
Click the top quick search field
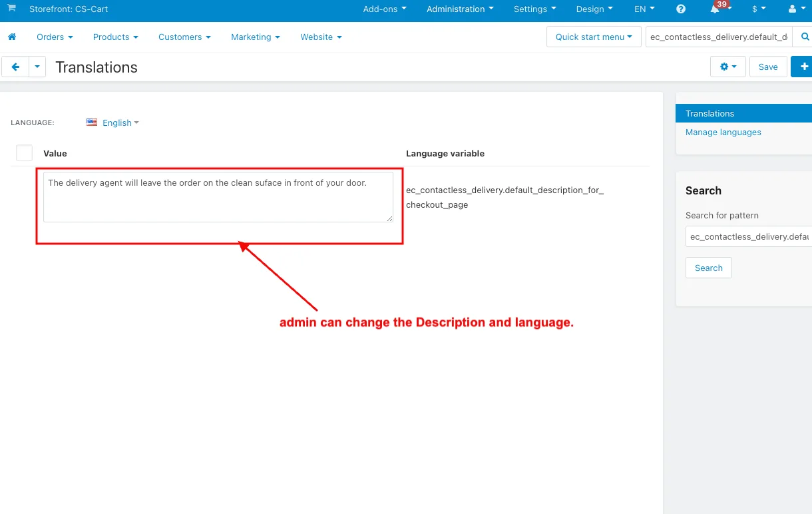coord(719,37)
